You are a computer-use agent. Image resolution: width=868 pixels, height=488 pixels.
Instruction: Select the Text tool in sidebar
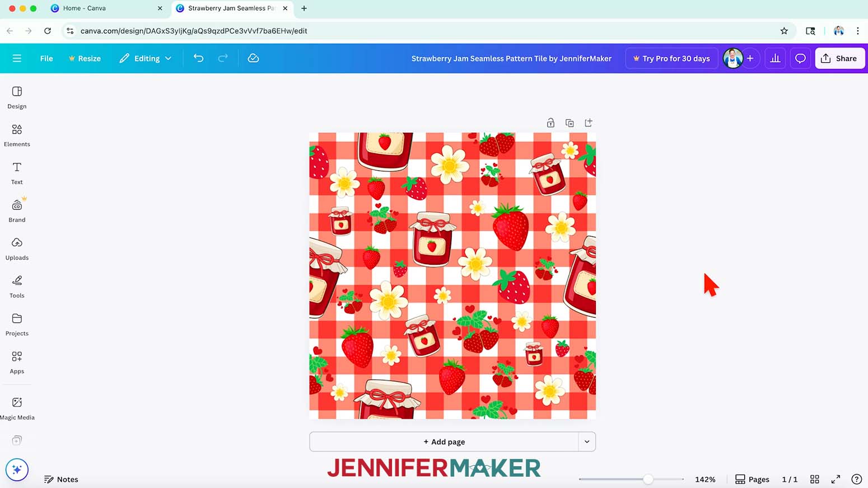(17, 173)
